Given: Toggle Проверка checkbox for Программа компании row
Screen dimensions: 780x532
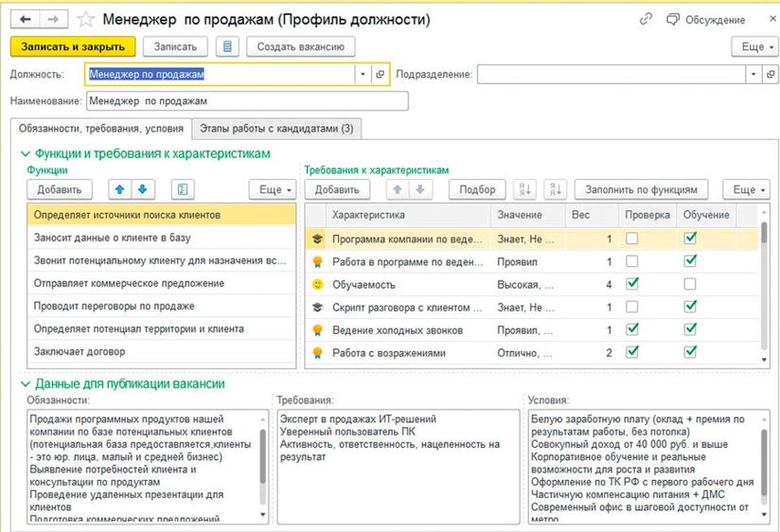Looking at the screenshot, I should pyautogui.click(x=631, y=239).
